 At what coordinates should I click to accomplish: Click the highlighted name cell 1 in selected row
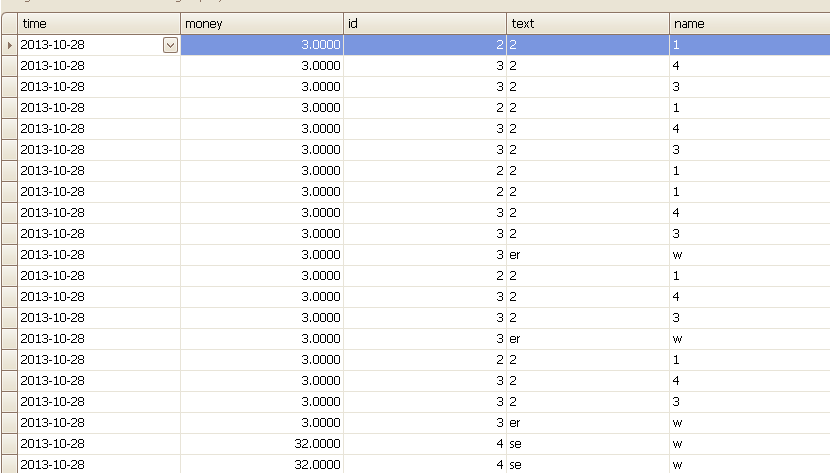(750, 45)
